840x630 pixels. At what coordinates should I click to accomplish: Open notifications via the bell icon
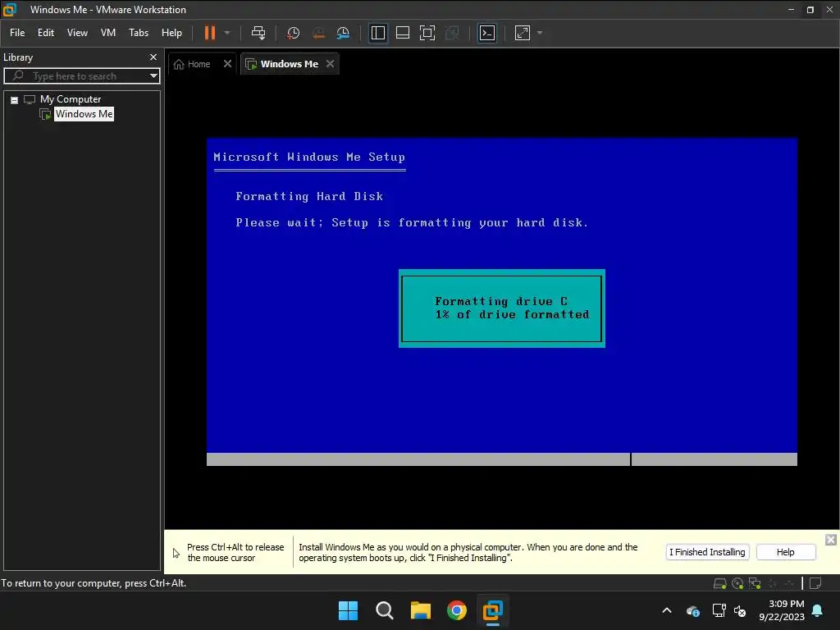pos(818,610)
